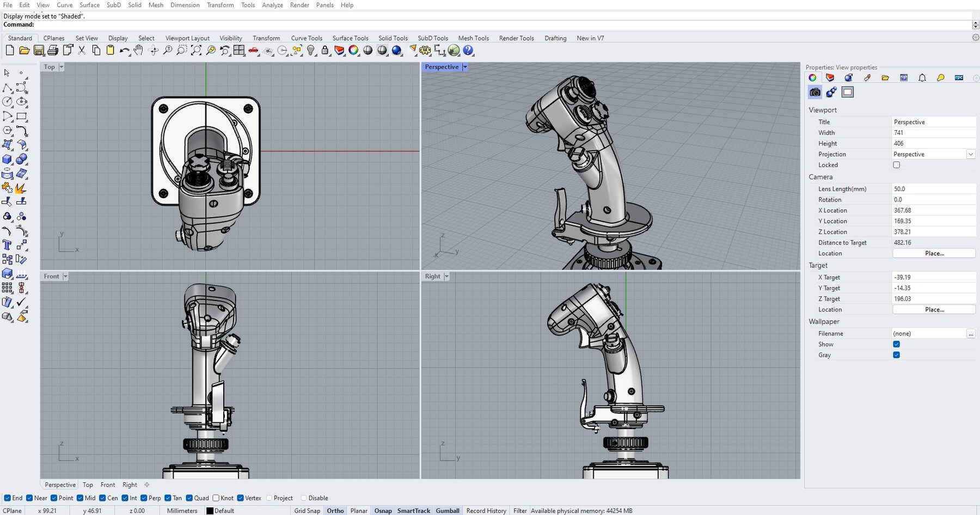Enable Ortho mode in the status bar

[335, 511]
